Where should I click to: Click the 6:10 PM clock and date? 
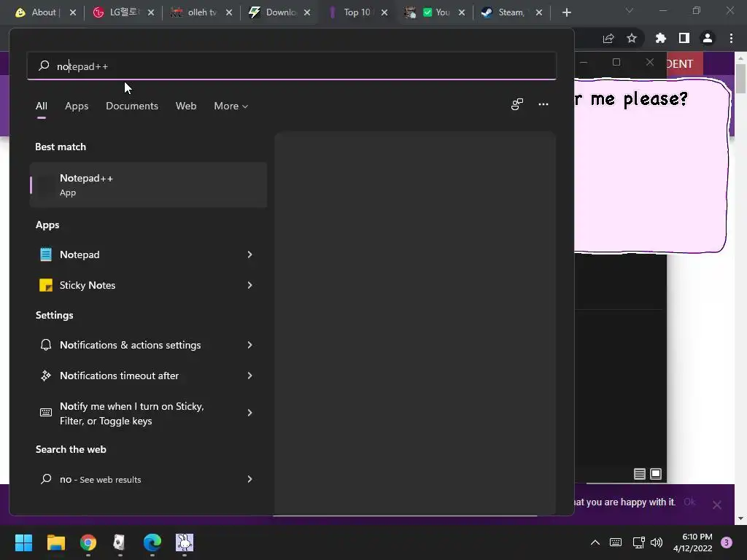point(693,542)
